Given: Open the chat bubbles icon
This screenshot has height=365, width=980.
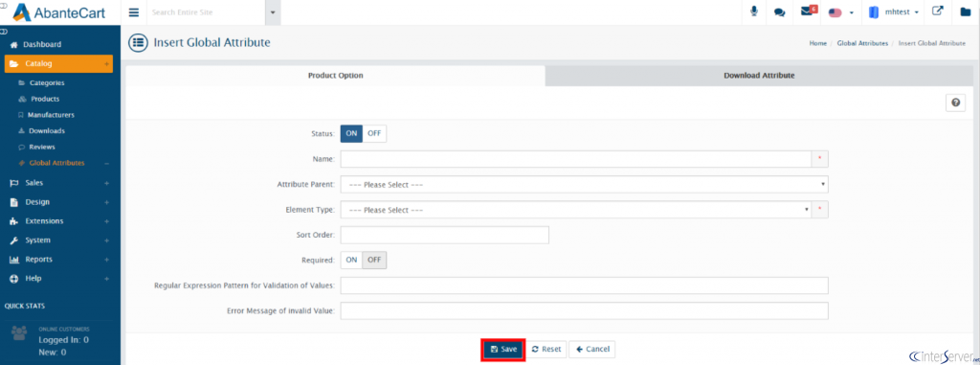Looking at the screenshot, I should click(x=779, y=12).
